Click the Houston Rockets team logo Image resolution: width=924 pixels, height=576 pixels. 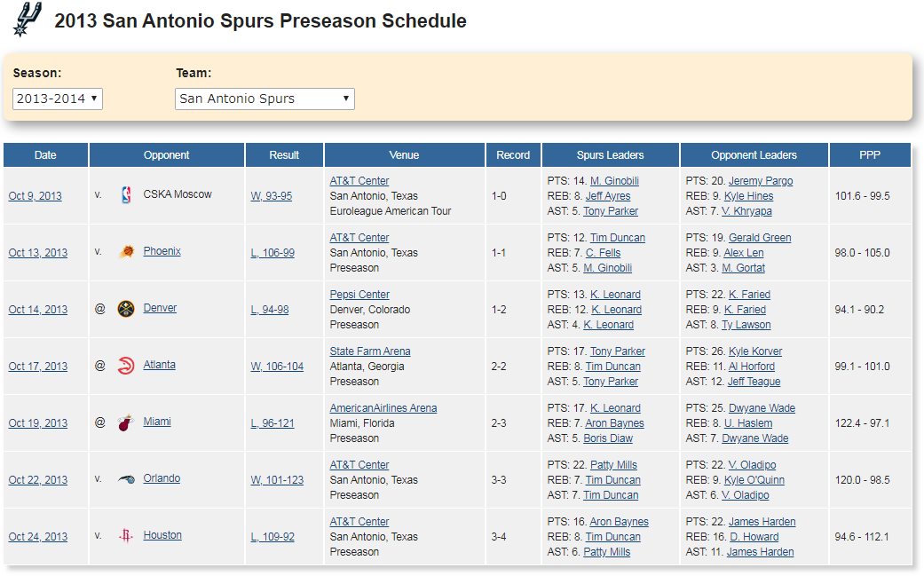(126, 536)
